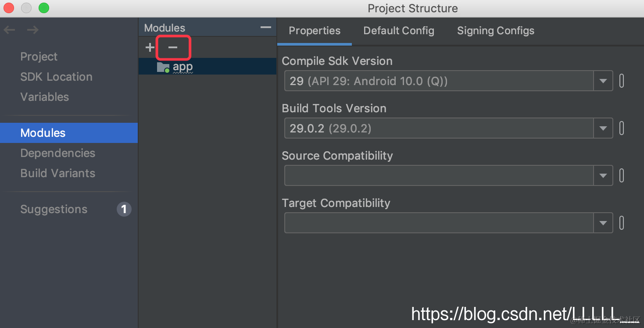The image size is (644, 328).
Task: Open Compile Sdk Version dropdown arrow
Action: point(603,81)
